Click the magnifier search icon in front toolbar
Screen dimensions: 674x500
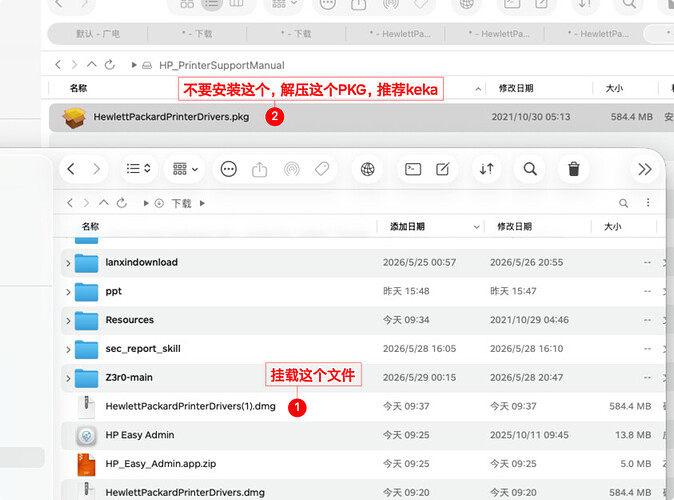point(530,169)
